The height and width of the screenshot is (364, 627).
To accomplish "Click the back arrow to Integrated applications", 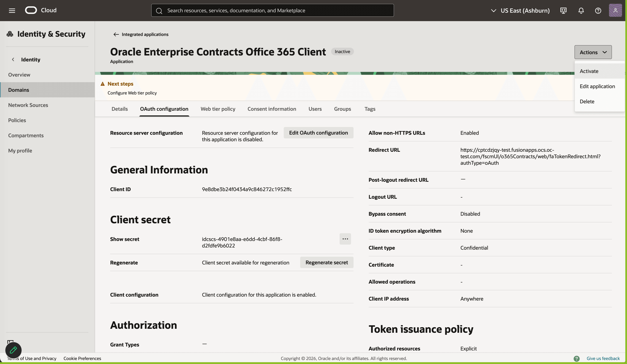I will (116, 34).
